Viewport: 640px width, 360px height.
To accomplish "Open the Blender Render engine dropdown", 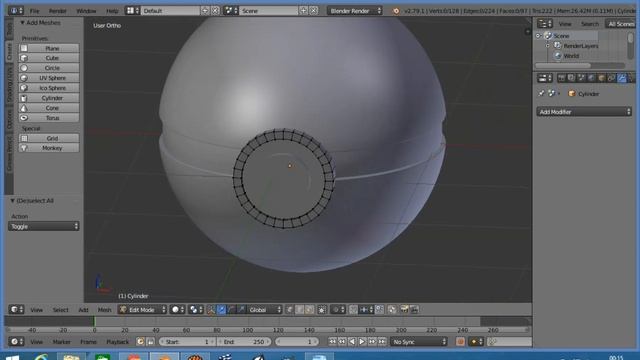I will pyautogui.click(x=355, y=11).
